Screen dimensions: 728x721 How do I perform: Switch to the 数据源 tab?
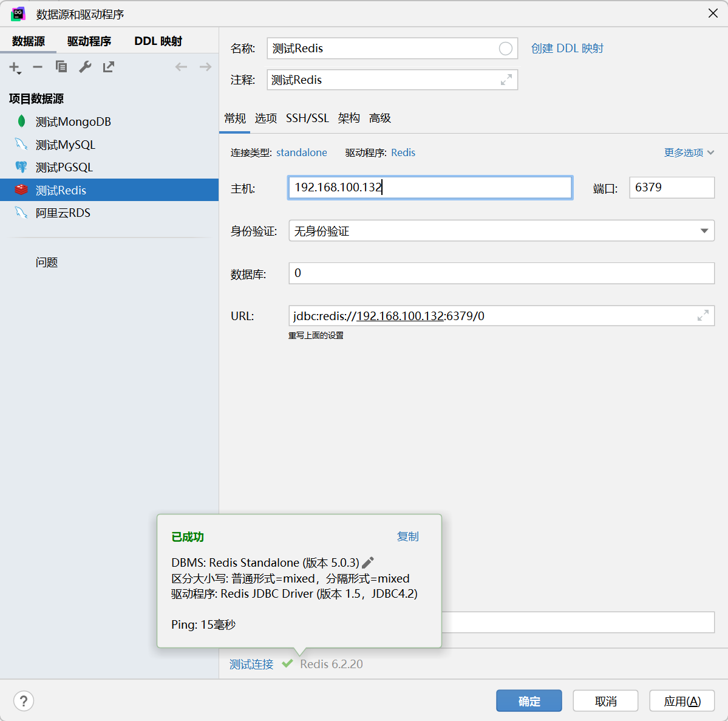(x=29, y=41)
